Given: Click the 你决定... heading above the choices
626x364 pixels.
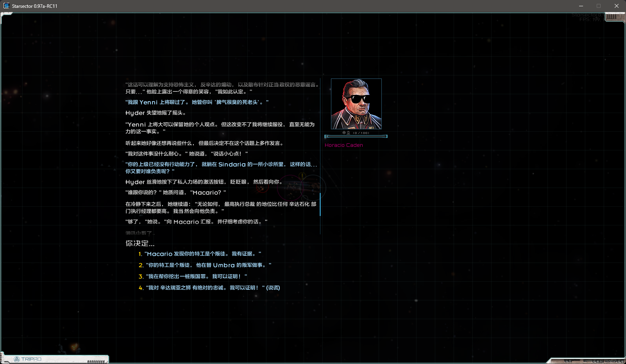Looking at the screenshot, I should coord(140,243).
